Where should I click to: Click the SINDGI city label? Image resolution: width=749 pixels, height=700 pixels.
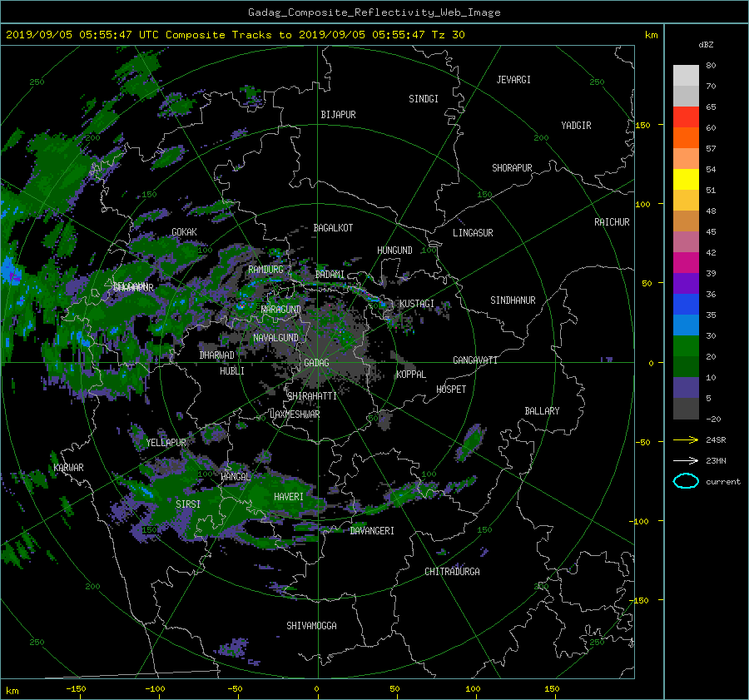point(424,99)
